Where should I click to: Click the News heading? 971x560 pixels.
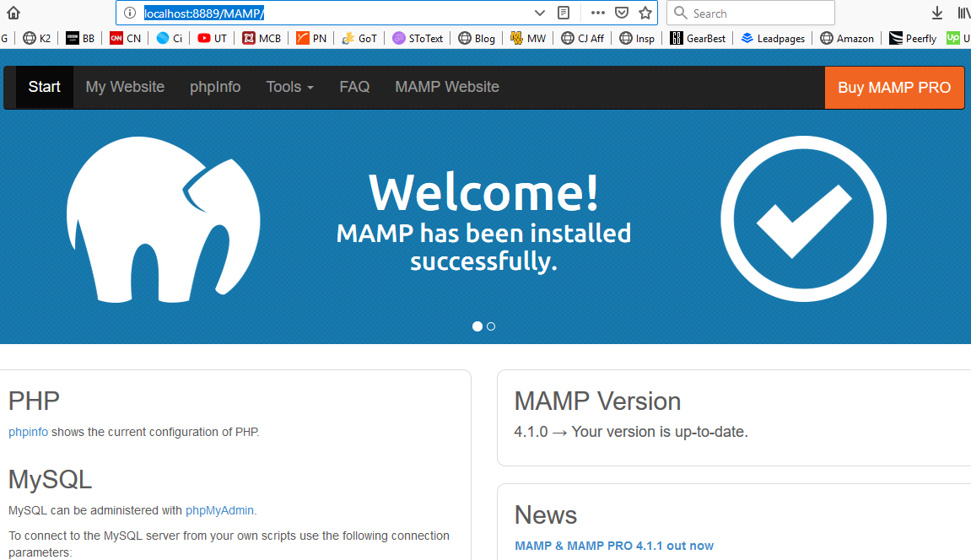[x=546, y=514]
